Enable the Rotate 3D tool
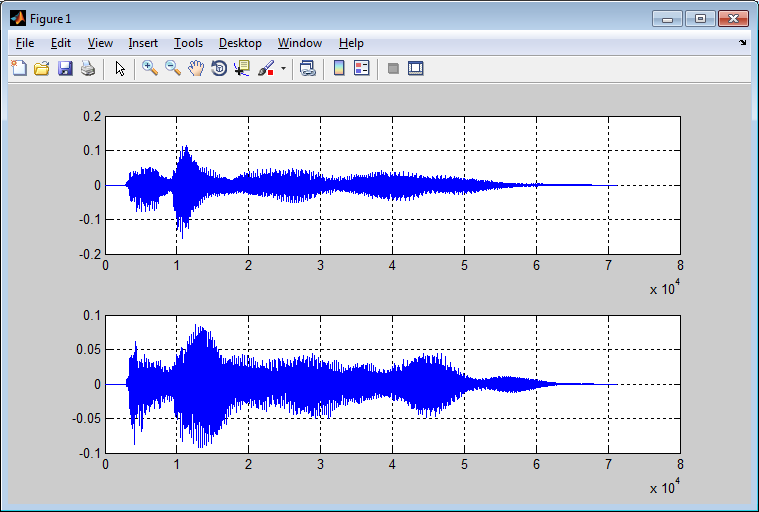This screenshot has width=759, height=512. [x=219, y=69]
